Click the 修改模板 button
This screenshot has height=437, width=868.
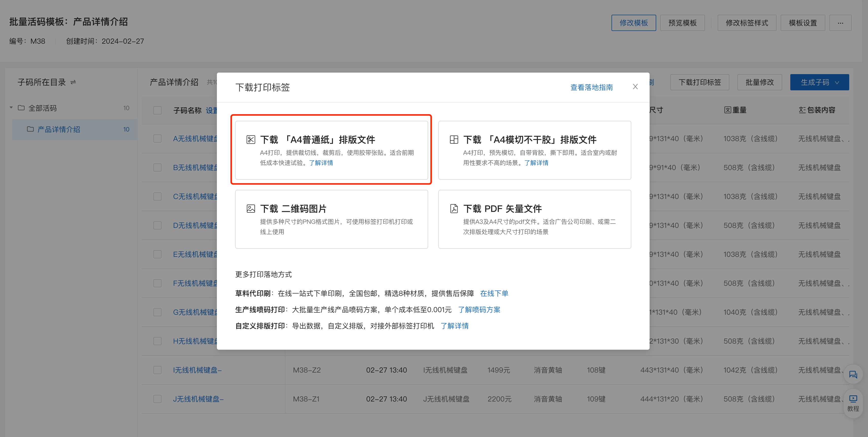[634, 23]
